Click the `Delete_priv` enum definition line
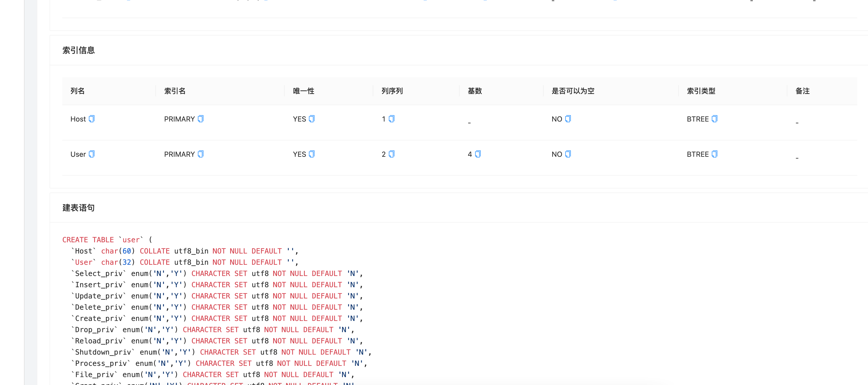The image size is (868, 385). point(217,307)
